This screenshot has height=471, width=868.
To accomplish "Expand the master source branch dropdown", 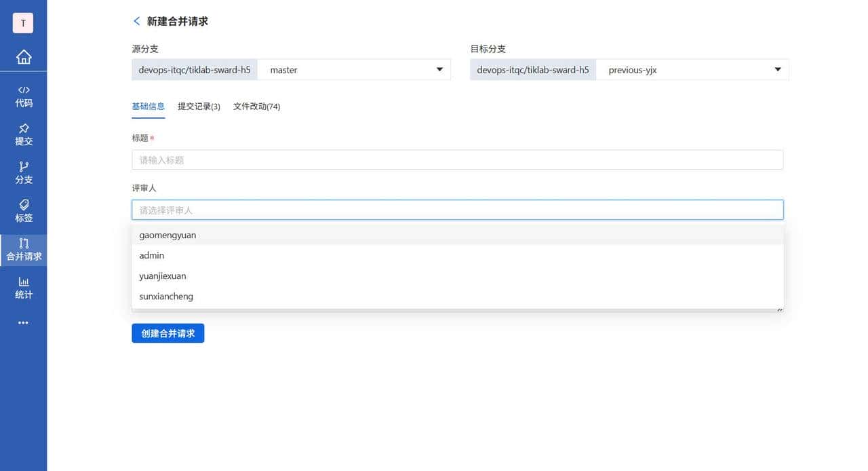I will coord(439,69).
